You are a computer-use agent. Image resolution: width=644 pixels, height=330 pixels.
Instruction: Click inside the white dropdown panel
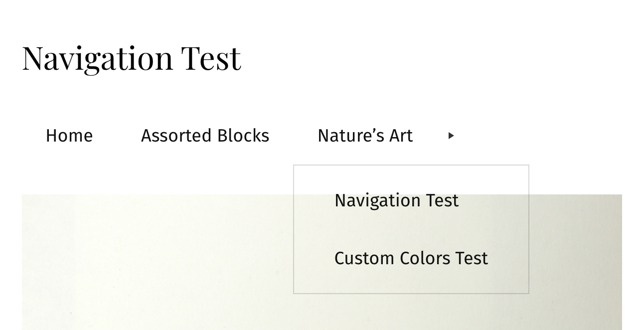[x=411, y=229]
